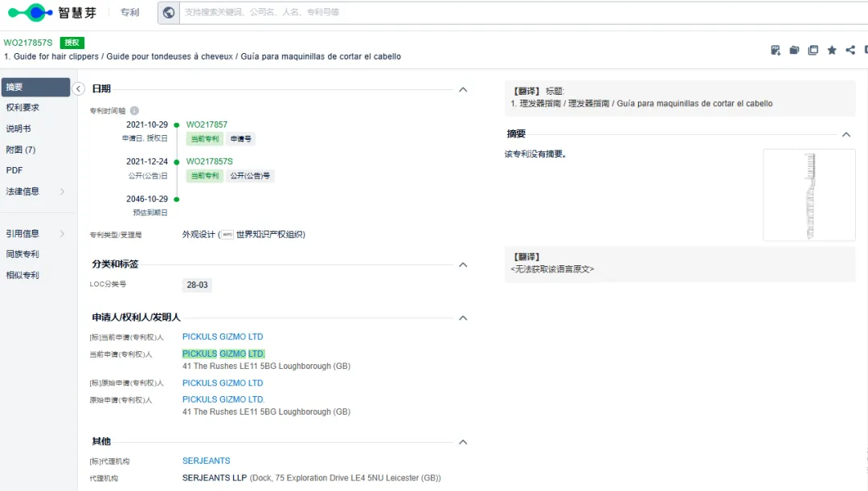This screenshot has width=868, height=491.
Task: Select the 摘要 sidebar tab
Action: click(35, 87)
